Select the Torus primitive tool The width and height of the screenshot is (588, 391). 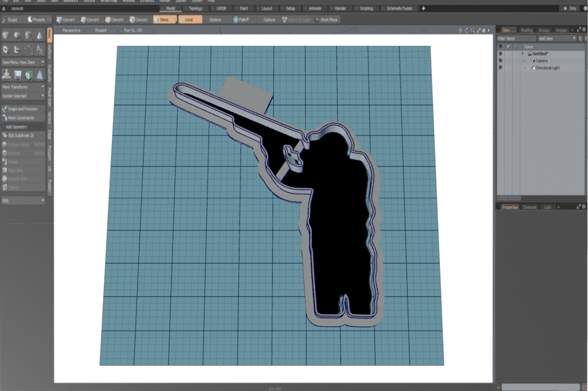[6, 49]
